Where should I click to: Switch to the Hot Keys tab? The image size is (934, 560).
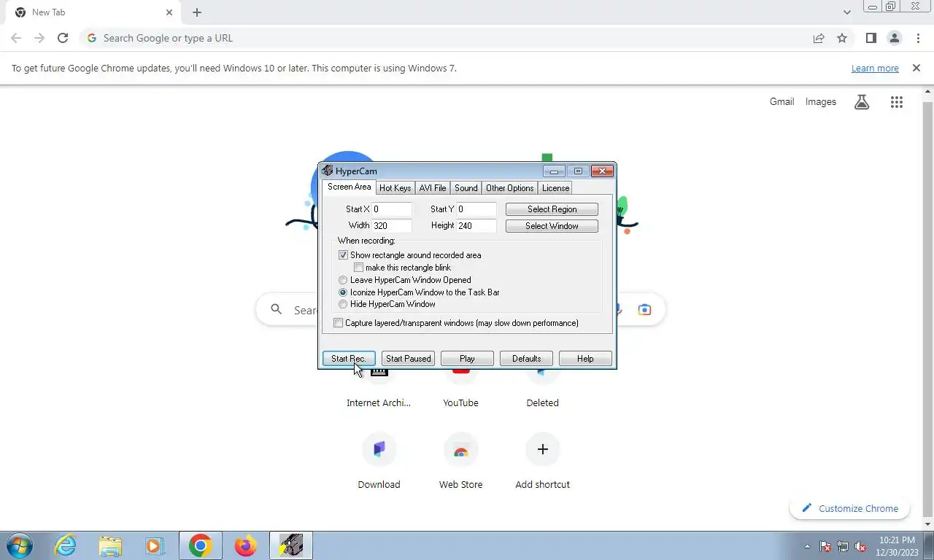395,188
